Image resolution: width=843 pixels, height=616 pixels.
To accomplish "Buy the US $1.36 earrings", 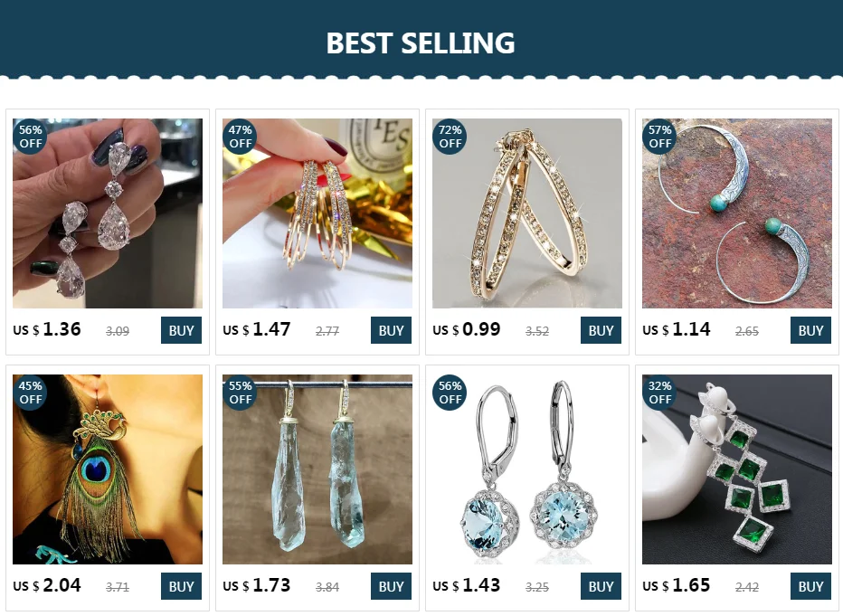I will (x=181, y=330).
